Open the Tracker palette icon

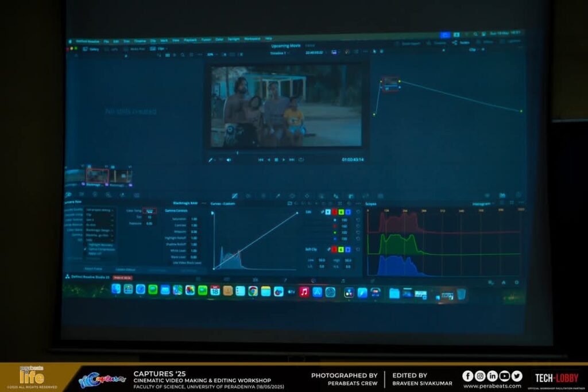tap(307, 196)
